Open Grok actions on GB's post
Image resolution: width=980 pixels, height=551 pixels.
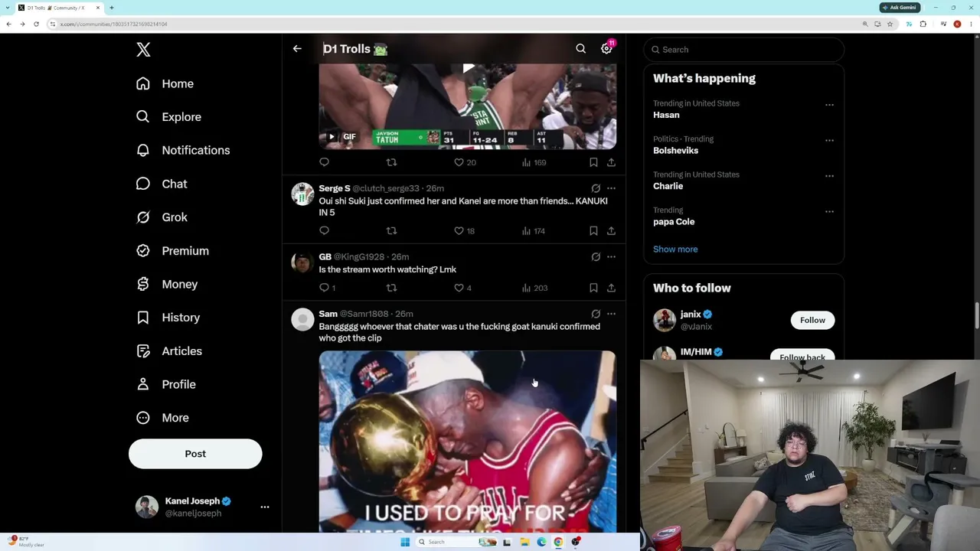click(596, 256)
